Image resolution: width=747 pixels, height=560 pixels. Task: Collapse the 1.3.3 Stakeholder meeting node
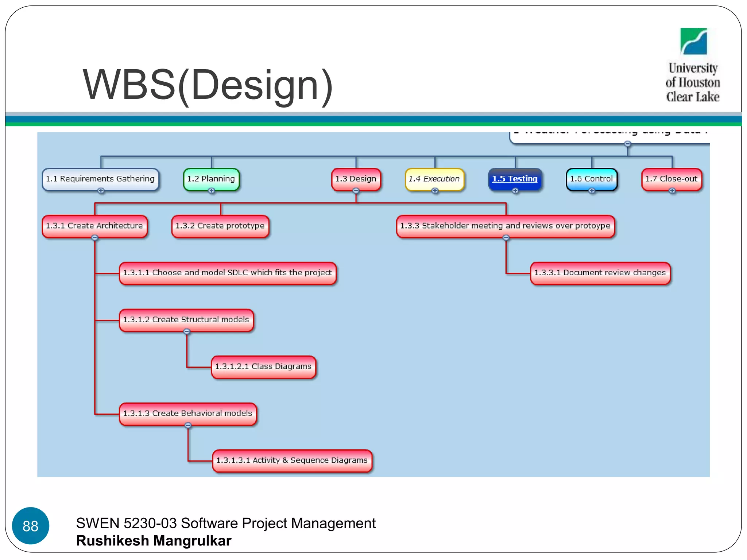click(x=506, y=238)
